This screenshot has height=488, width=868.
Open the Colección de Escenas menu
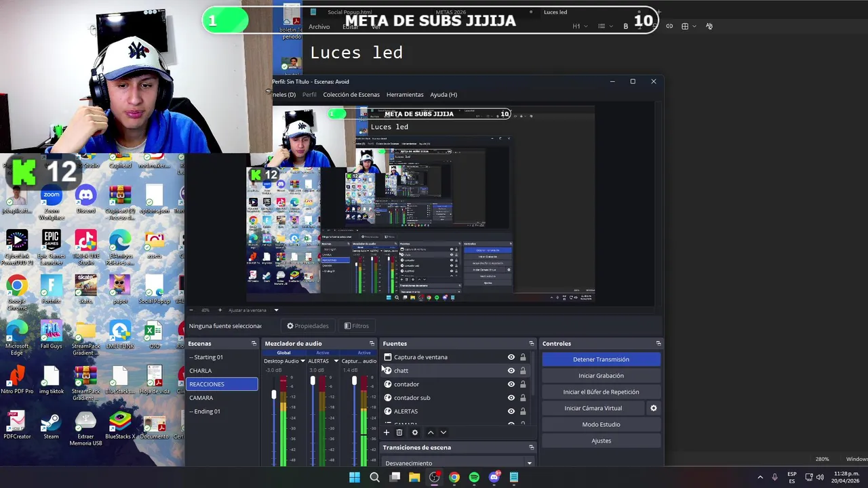click(x=351, y=95)
